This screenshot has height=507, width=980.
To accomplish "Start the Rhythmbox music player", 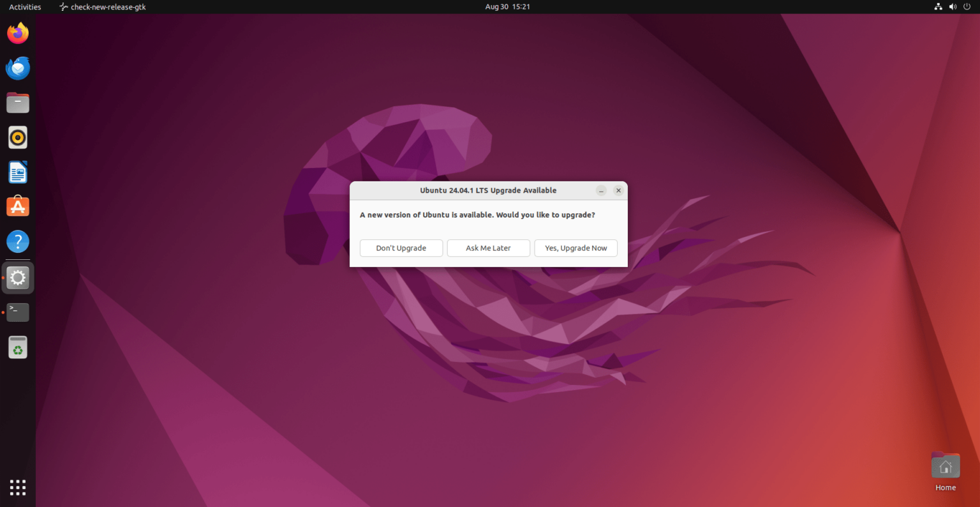I will pos(17,137).
